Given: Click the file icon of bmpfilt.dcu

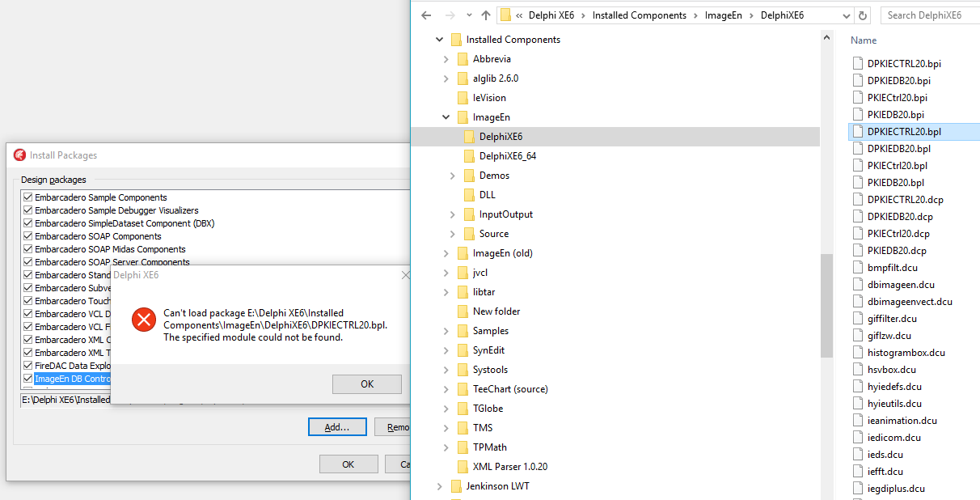Looking at the screenshot, I should pos(860,267).
